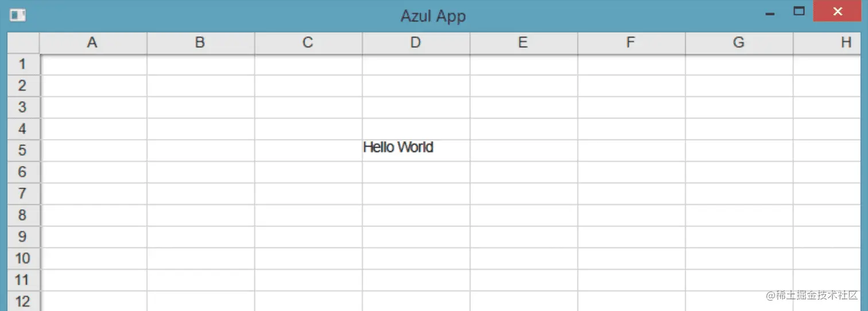Select row 1 header
This screenshot has height=311, width=868.
(x=23, y=64)
